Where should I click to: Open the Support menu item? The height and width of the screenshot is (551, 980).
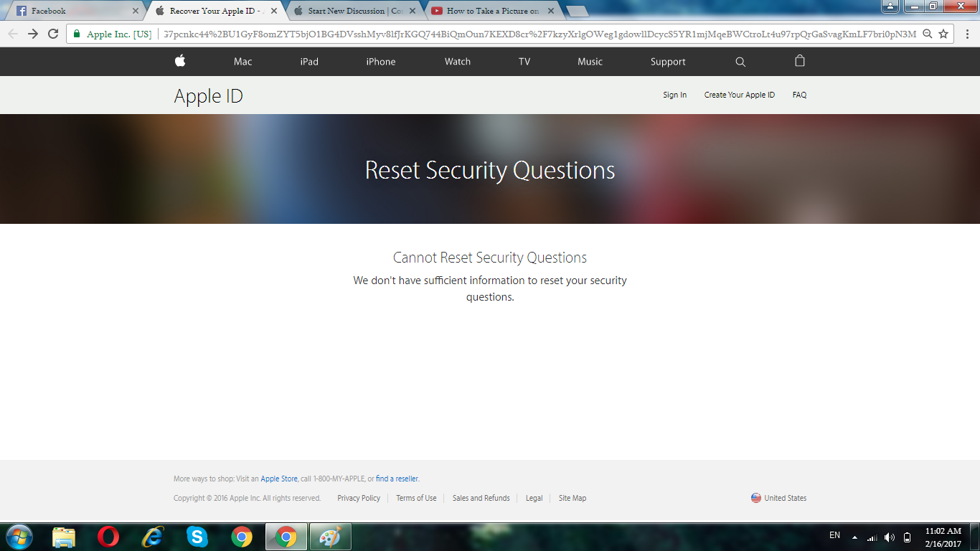point(668,62)
